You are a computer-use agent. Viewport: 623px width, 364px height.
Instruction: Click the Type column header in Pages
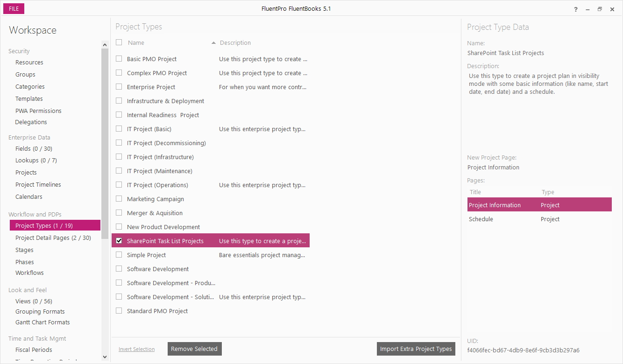pyautogui.click(x=548, y=192)
